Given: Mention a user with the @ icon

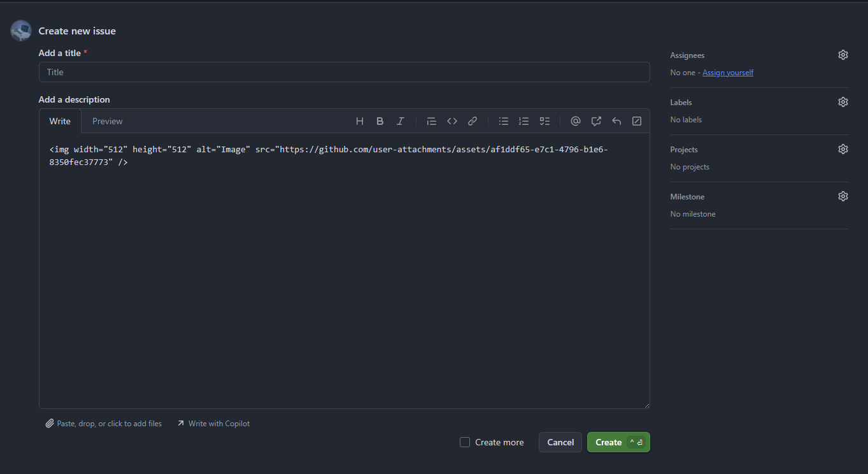Looking at the screenshot, I should [576, 121].
